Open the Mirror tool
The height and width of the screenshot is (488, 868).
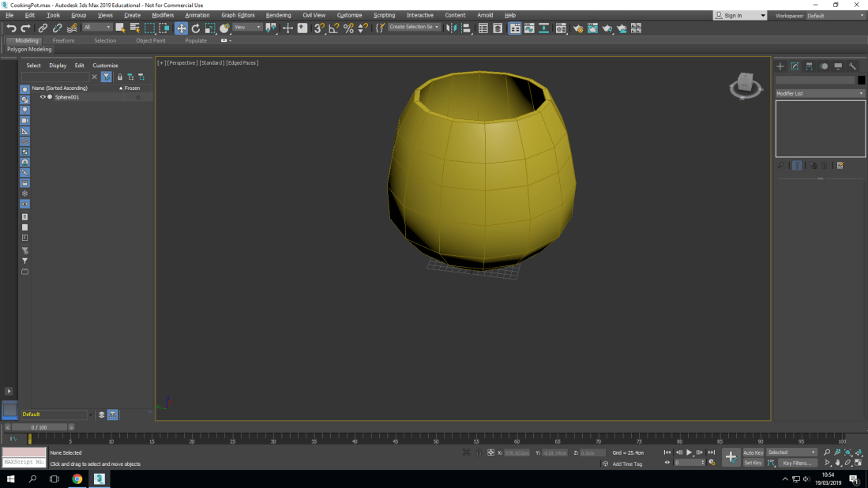(x=452, y=28)
